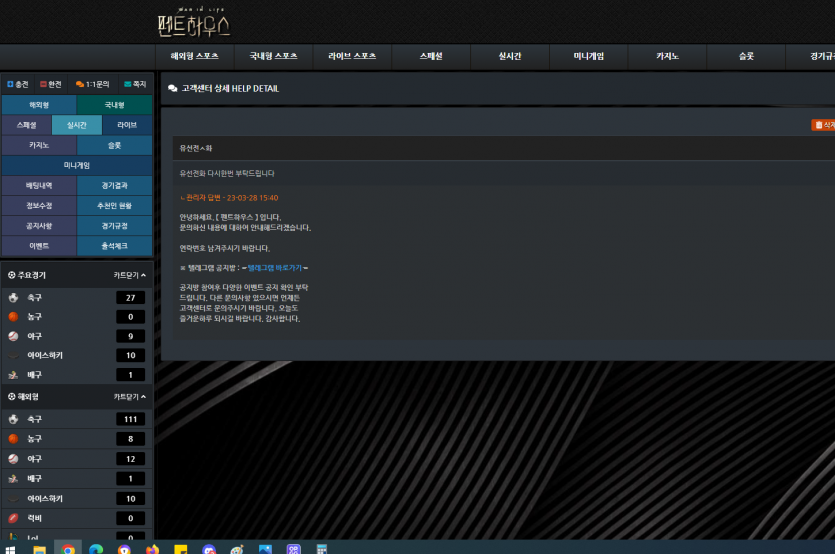Image resolution: width=835 pixels, height=554 pixels.
Task: Click baseball icon in 주요경기 list
Action: coord(13,336)
